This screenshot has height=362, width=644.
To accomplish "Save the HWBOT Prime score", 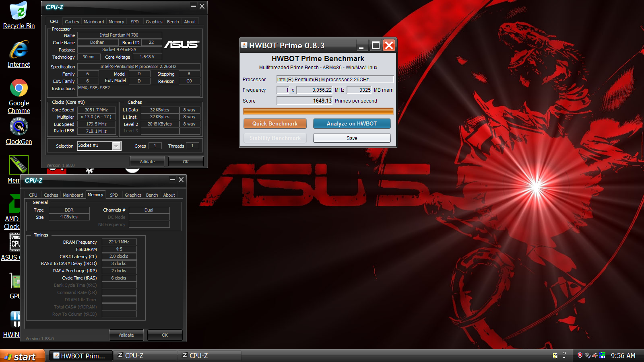I will click(352, 138).
